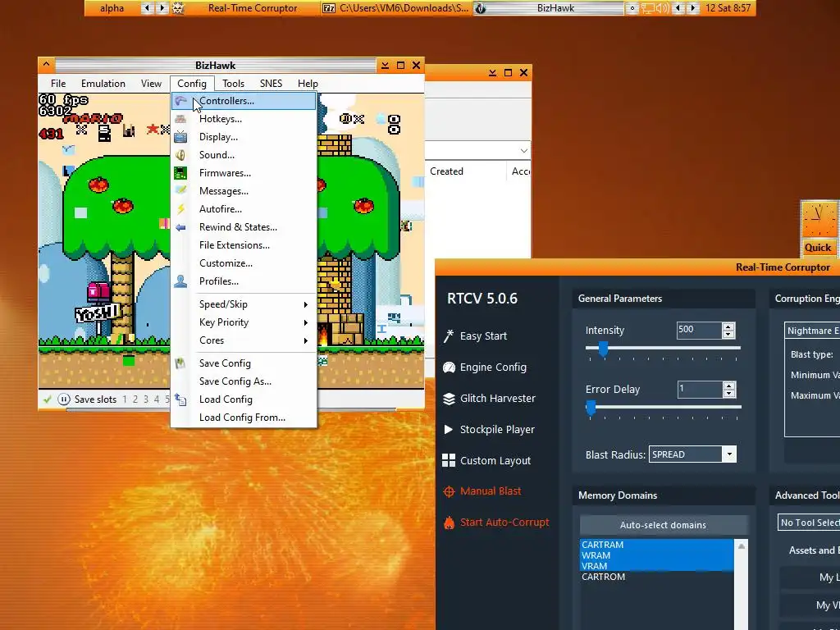Image resolution: width=840 pixels, height=630 pixels.
Task: Click the Created column header
Action: click(446, 171)
